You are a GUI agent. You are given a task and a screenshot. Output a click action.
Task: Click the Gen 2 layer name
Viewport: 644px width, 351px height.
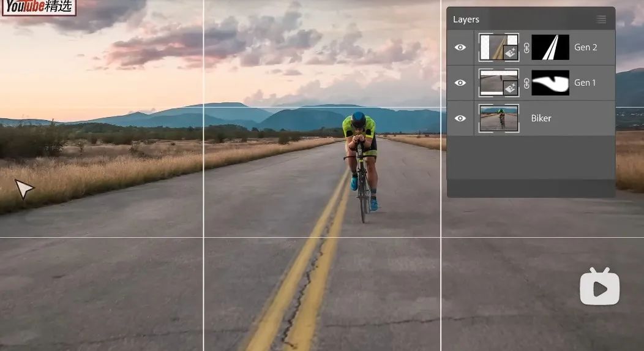(x=585, y=47)
